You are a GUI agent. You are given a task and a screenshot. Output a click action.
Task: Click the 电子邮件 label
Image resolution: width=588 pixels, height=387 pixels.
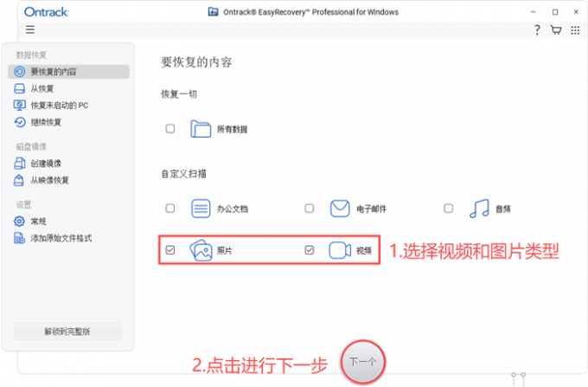371,209
